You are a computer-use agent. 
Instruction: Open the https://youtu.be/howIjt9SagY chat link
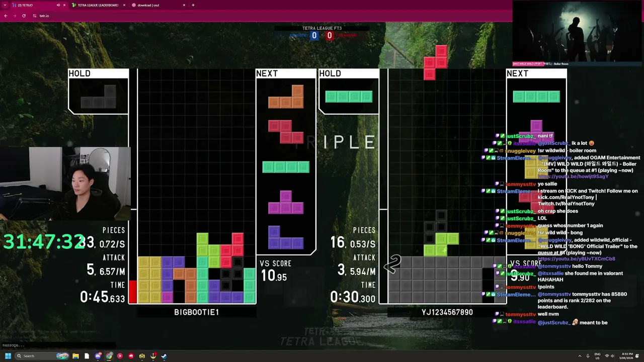573,176
